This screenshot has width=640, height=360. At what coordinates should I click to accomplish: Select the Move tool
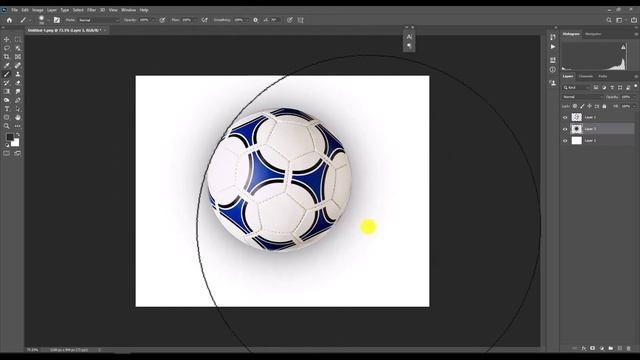click(x=7, y=40)
